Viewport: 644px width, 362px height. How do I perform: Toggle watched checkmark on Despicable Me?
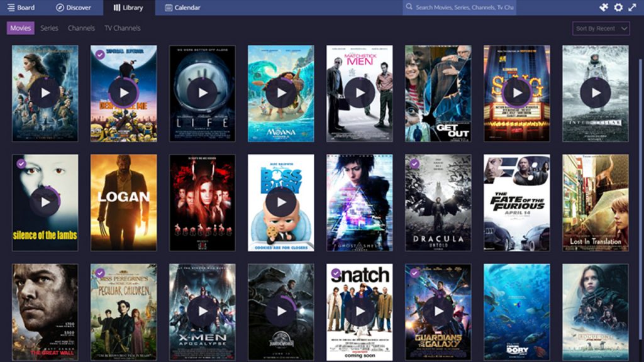coord(100,54)
